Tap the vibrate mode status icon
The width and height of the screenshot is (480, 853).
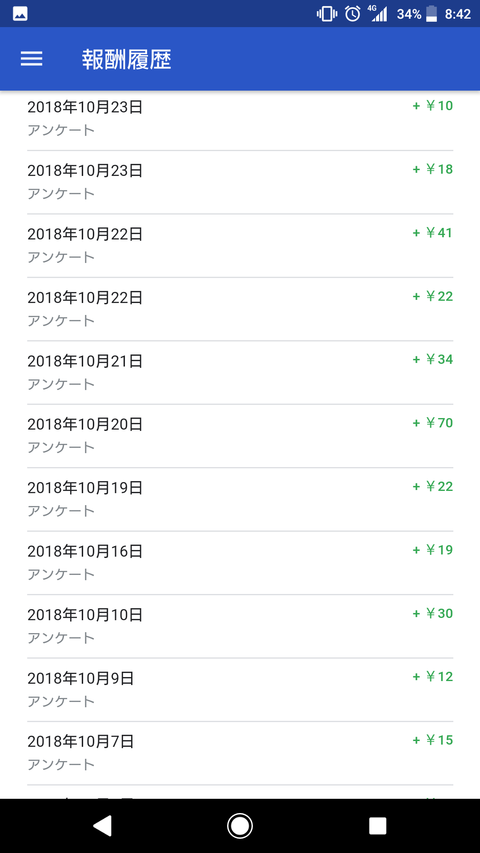pos(327,14)
